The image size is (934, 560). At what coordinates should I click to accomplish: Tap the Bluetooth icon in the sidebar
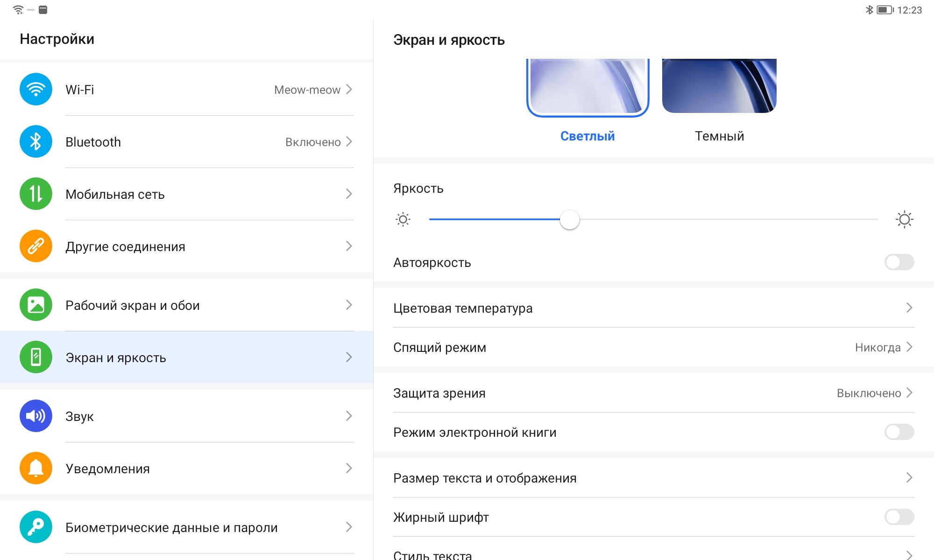(x=36, y=141)
